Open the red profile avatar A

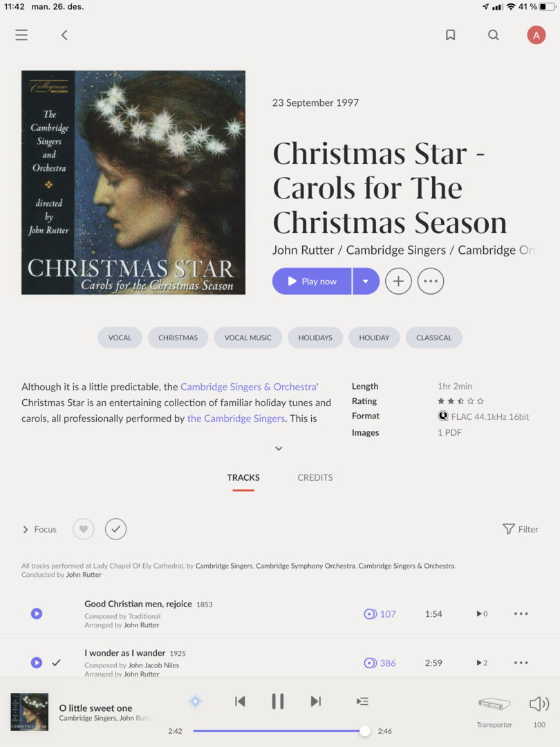pos(536,35)
